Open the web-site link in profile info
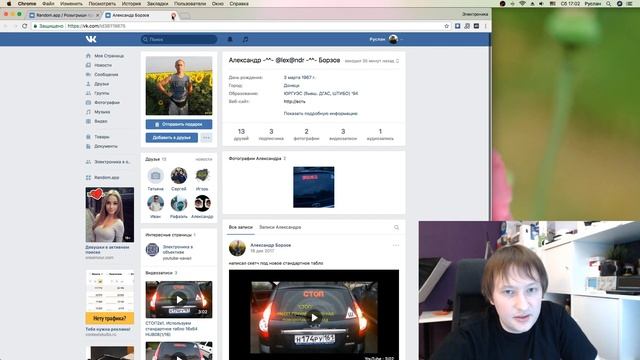The width and height of the screenshot is (640, 360). [x=294, y=102]
